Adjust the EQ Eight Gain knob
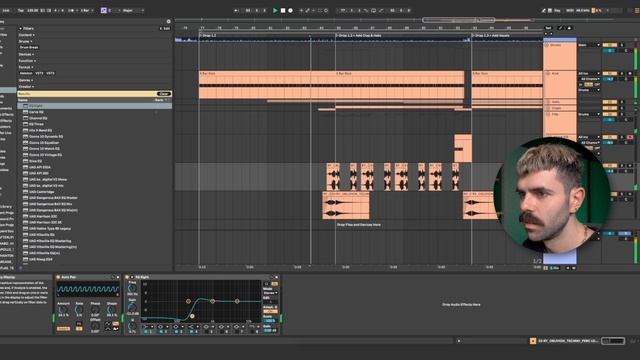This screenshot has height=360, width=640. [132, 307]
